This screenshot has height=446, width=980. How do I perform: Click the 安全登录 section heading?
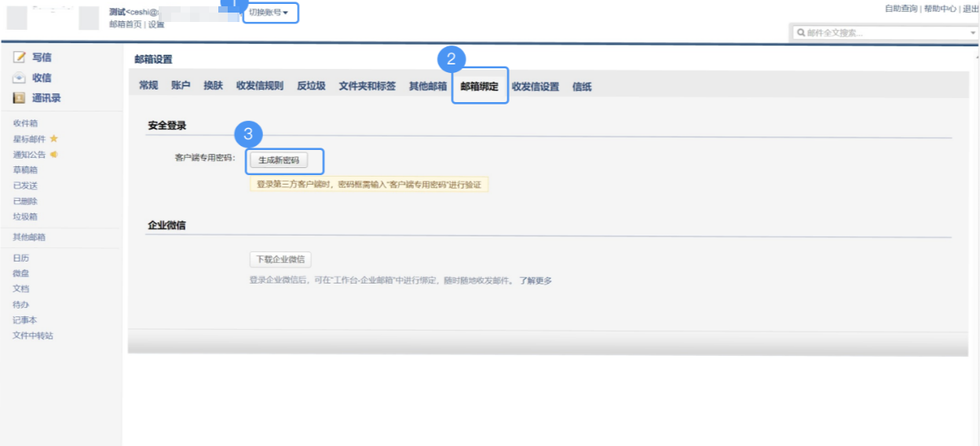166,126
